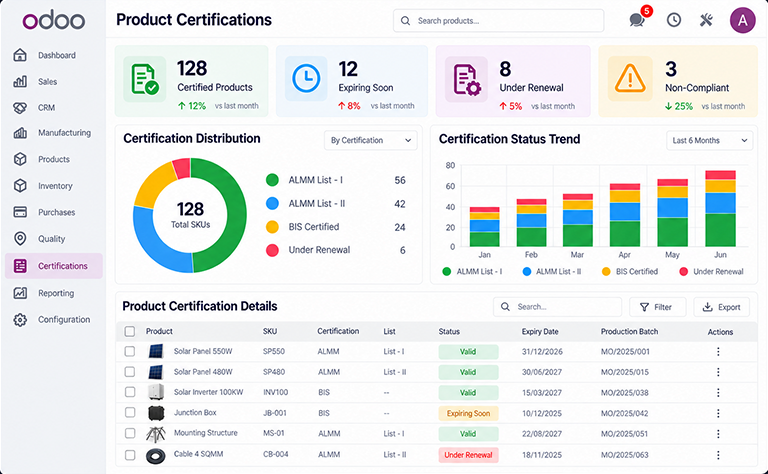Expand the By Certification dropdown
768x474 pixels.
click(371, 140)
